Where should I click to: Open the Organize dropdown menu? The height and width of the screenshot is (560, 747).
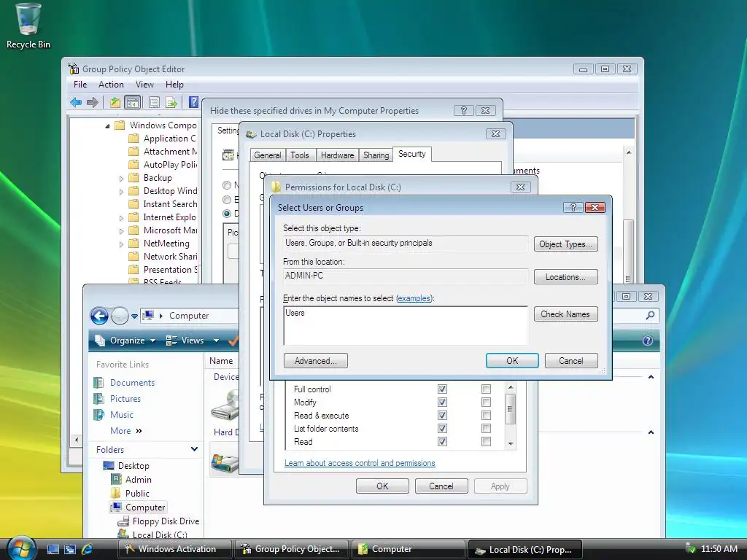pyautogui.click(x=125, y=341)
